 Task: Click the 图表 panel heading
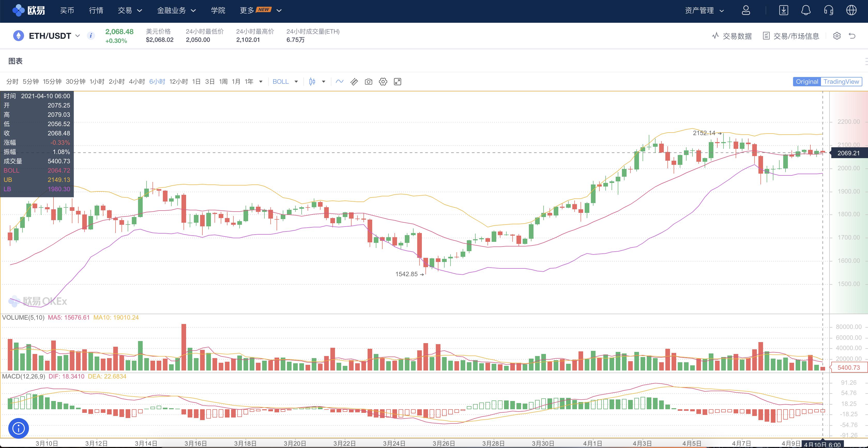pyautogui.click(x=16, y=61)
